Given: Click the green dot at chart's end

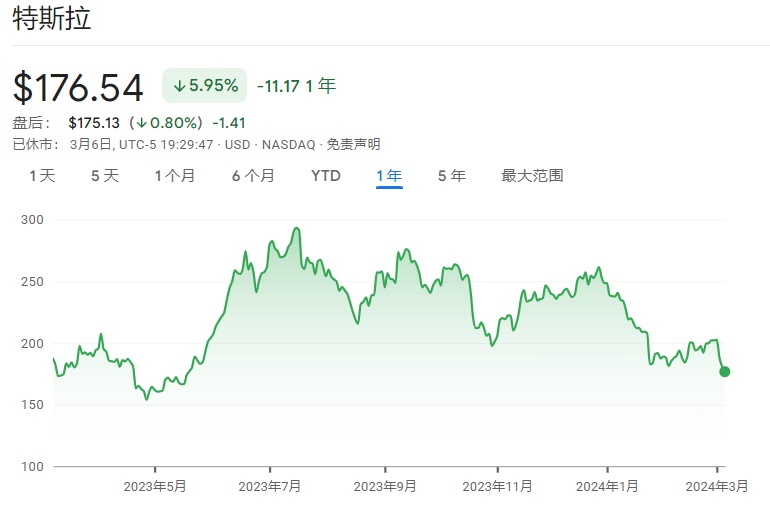Looking at the screenshot, I should (x=724, y=372).
